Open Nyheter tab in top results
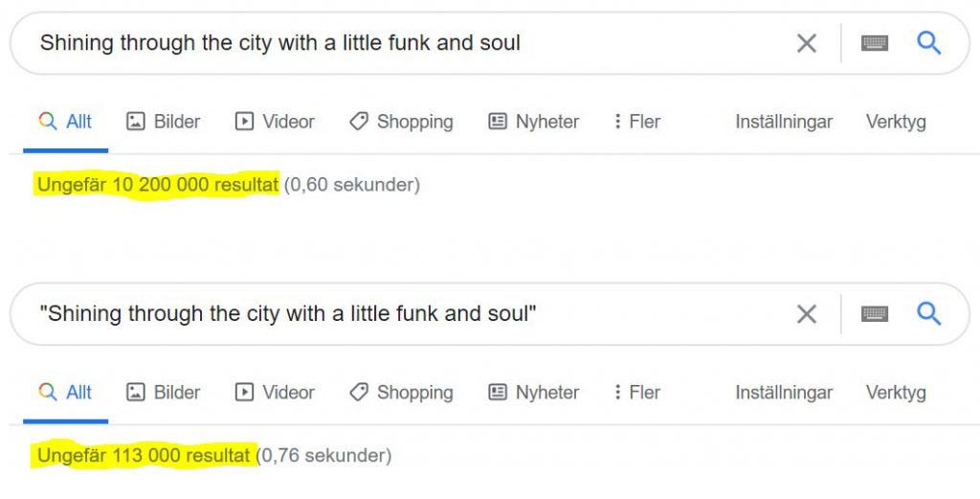980x499 pixels. pos(534,122)
